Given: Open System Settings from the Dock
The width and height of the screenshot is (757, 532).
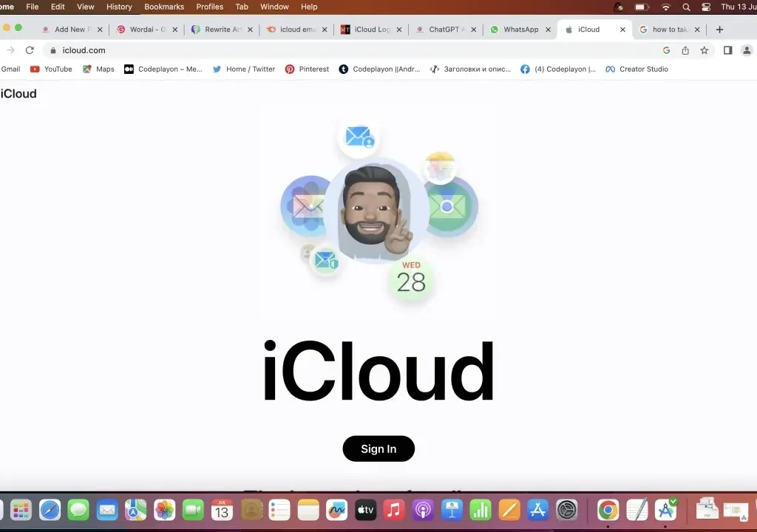Looking at the screenshot, I should point(567,510).
